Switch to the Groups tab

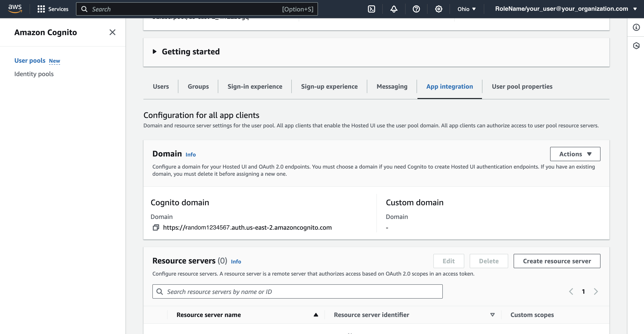coord(198,86)
